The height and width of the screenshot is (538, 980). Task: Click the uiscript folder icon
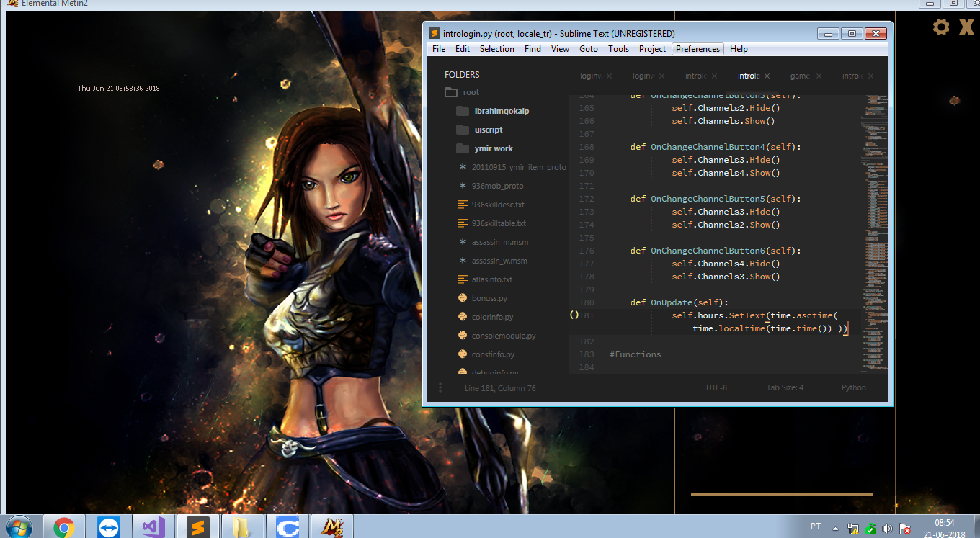[463, 130]
